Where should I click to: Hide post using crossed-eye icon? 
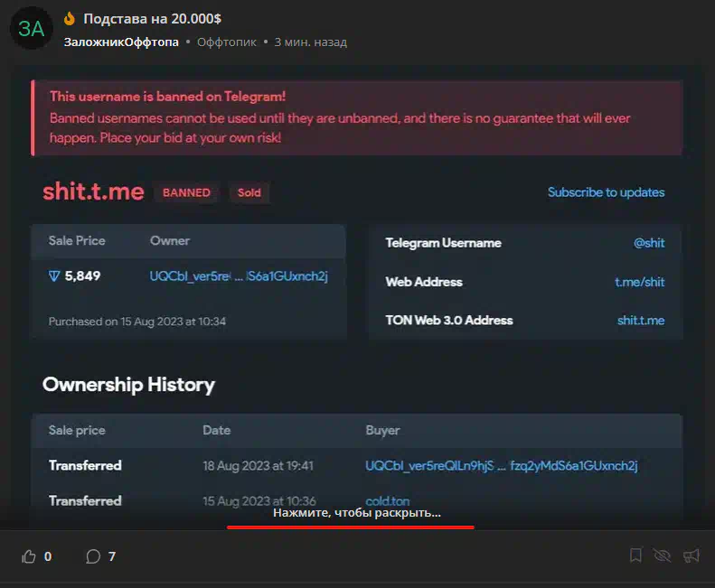[662, 555]
